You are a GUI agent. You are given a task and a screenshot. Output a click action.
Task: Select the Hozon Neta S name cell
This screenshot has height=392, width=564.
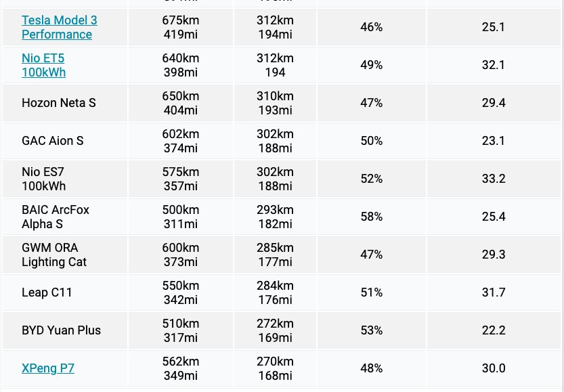coord(65,103)
